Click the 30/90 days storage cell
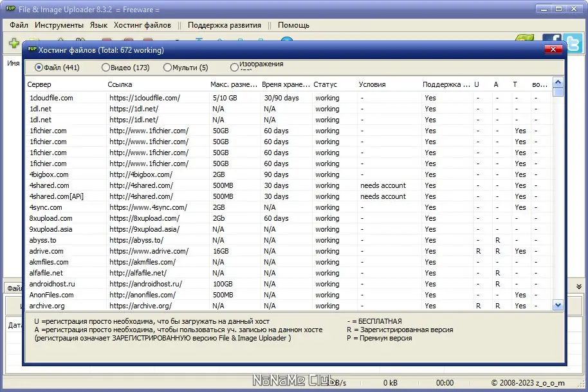This screenshot has width=588, height=392. point(281,98)
